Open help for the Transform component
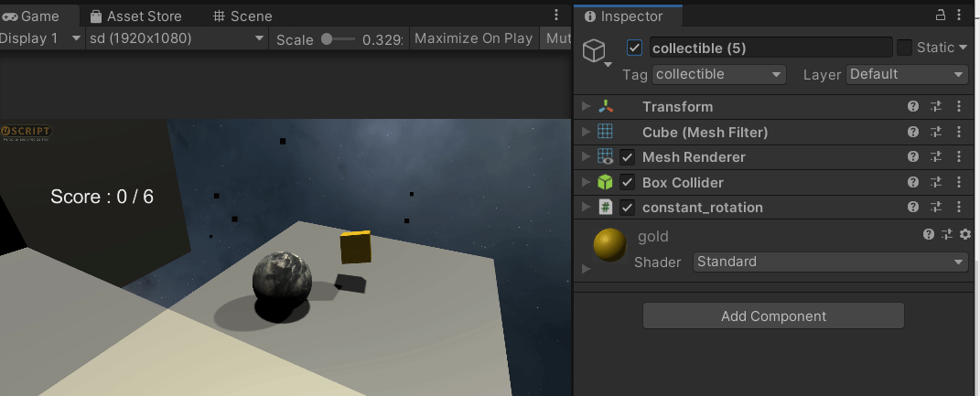 pos(913,107)
